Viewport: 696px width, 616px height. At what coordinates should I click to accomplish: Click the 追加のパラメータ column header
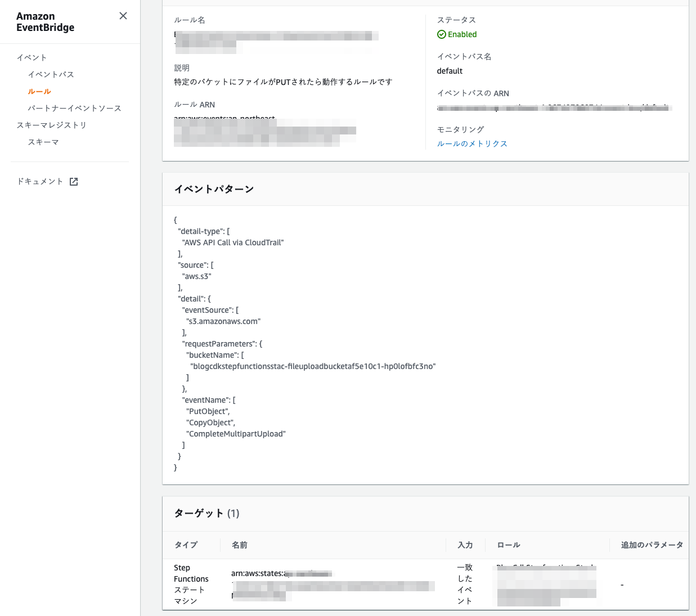652,545
